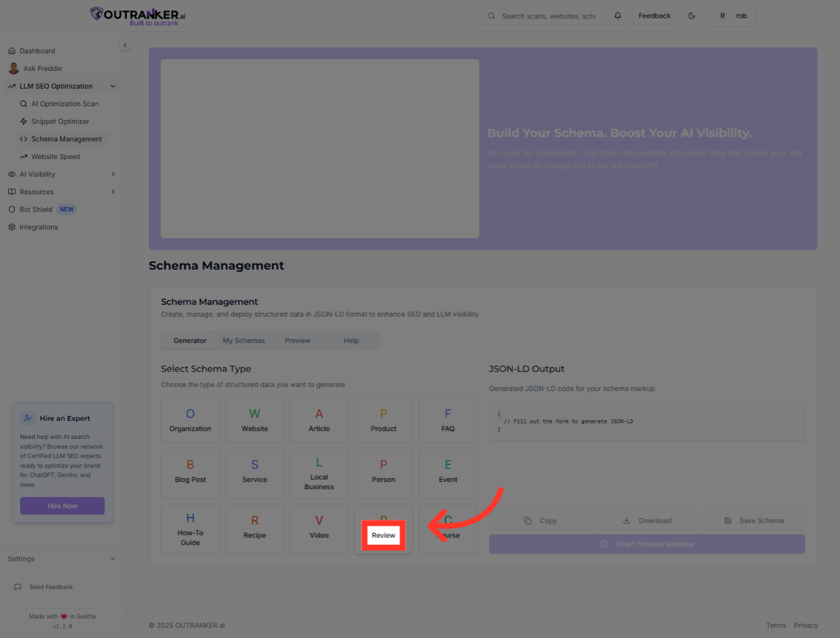
Task: Click the OUTRANKER.ai logo
Action: point(138,16)
